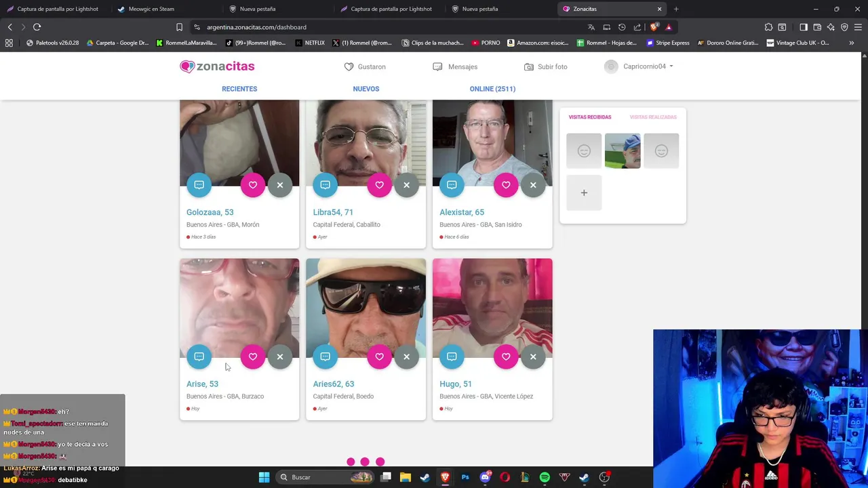Dismiss Golozaaa's profile with the X button
This screenshot has width=868, height=488.
(280, 185)
